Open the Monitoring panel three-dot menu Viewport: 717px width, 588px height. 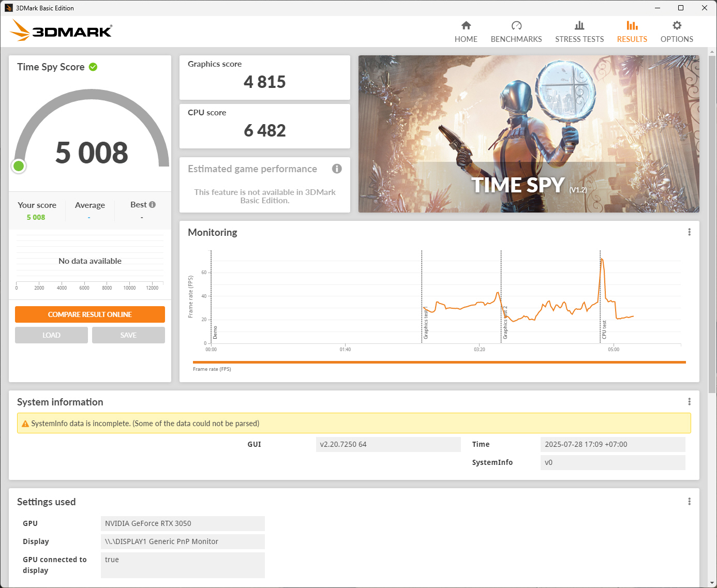click(689, 232)
